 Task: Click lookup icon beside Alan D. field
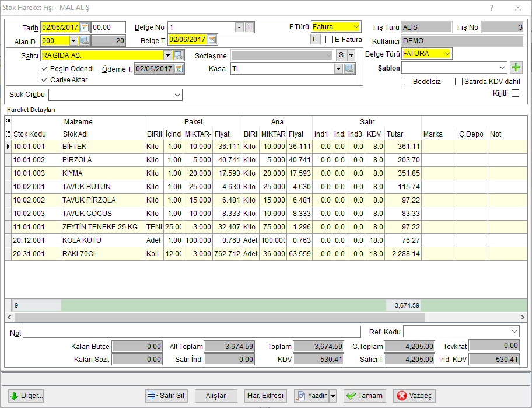pyautogui.click(x=85, y=41)
